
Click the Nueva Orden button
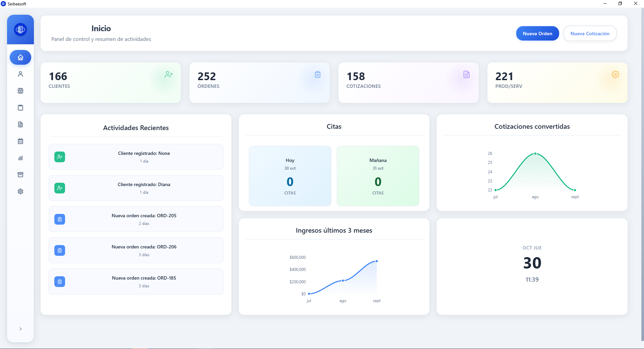pos(537,34)
